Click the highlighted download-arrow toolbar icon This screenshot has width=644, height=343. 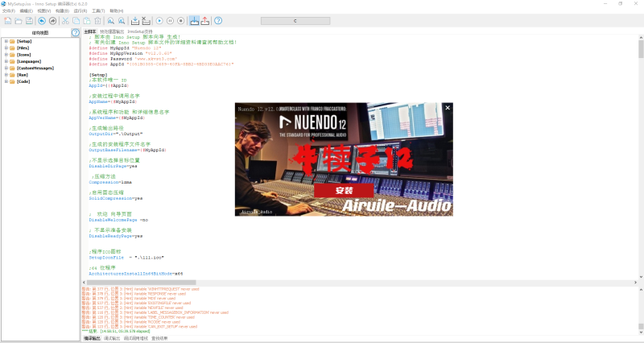click(194, 21)
